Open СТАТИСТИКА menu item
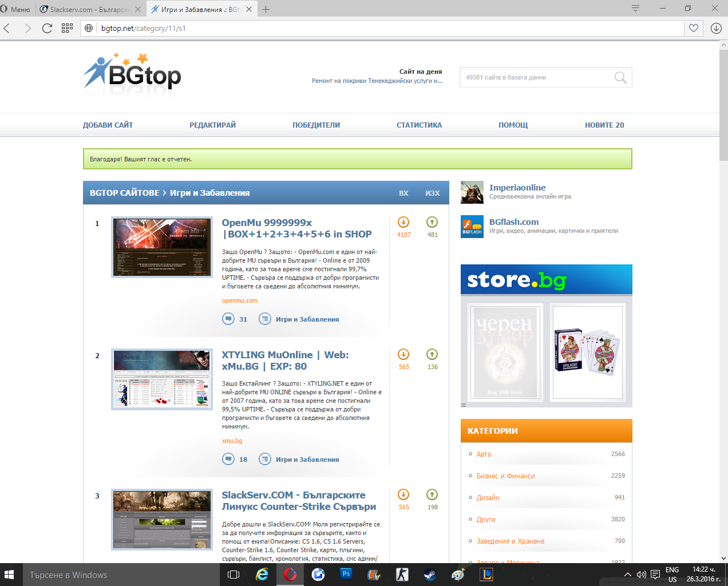This screenshot has width=728, height=586. 419,125
